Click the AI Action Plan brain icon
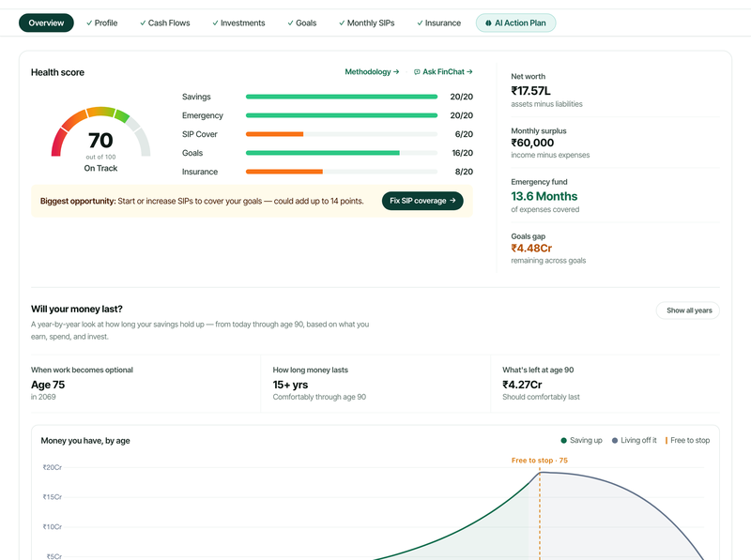The image size is (751, 560). click(488, 23)
